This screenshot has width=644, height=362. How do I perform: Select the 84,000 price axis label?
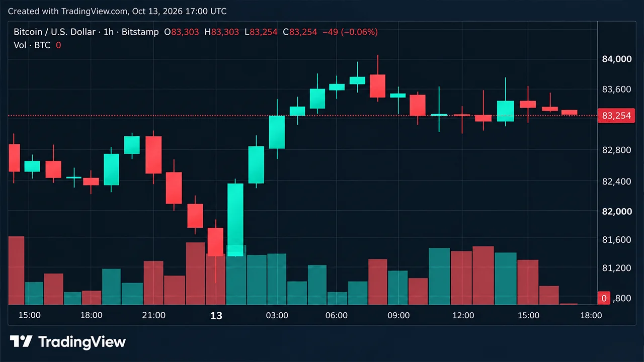pos(616,59)
